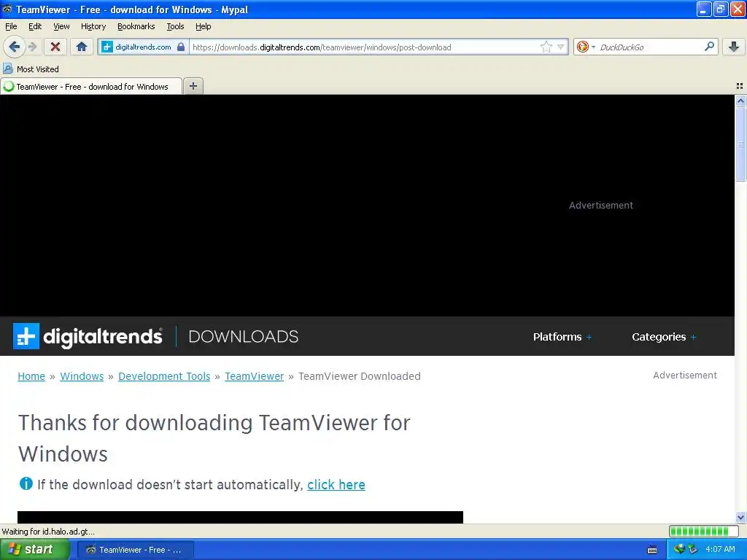Follow the Windows breadcrumb link
The height and width of the screenshot is (560, 747).
pos(82,376)
